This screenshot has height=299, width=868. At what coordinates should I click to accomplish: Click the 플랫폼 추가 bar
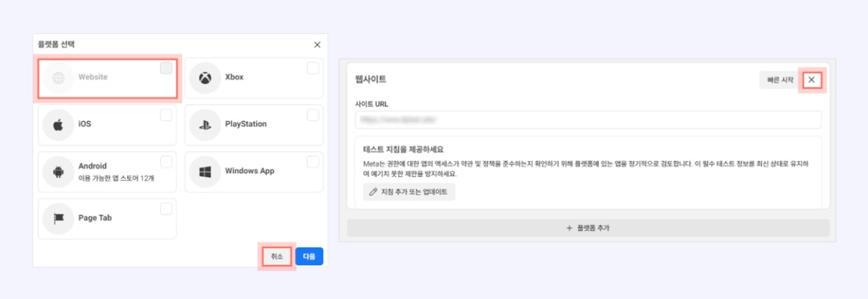[588, 228]
